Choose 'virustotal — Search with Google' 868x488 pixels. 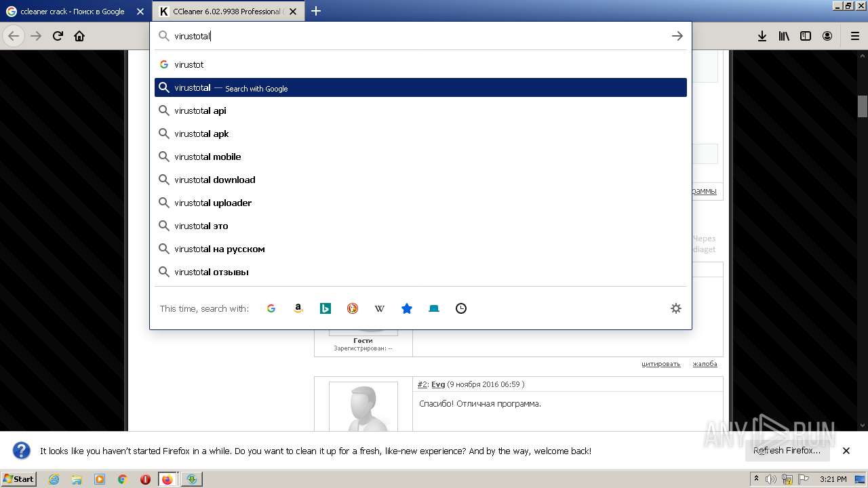420,87
